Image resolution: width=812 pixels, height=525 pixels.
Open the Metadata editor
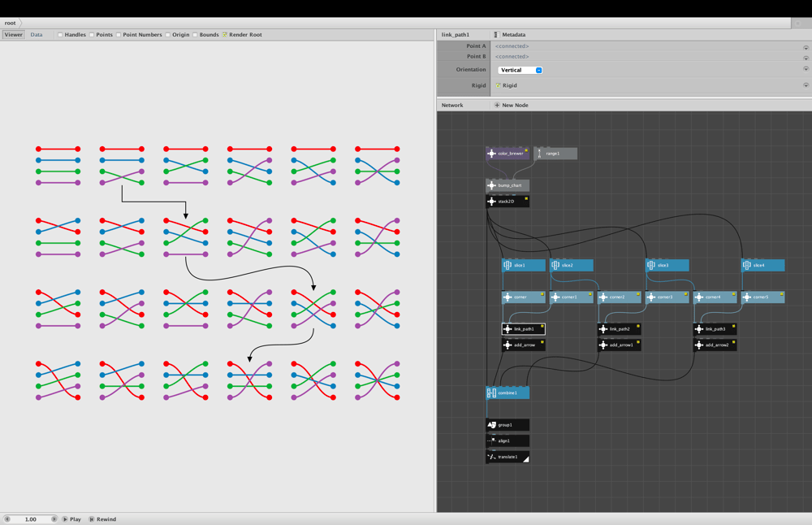(510, 35)
